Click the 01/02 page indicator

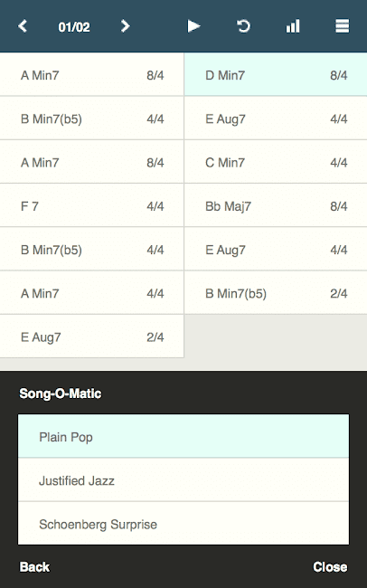pos(74,27)
